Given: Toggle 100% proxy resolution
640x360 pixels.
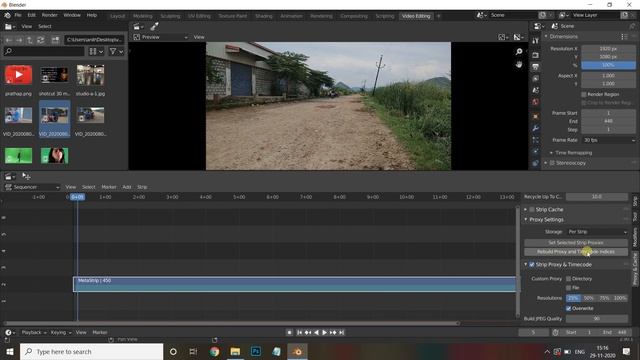Looking at the screenshot, I should click(620, 298).
